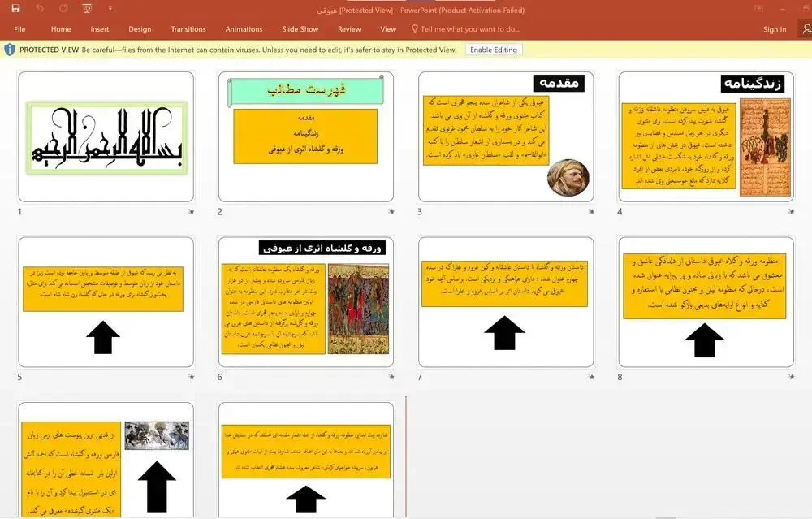Open the Review ribbon tab

pyautogui.click(x=349, y=29)
